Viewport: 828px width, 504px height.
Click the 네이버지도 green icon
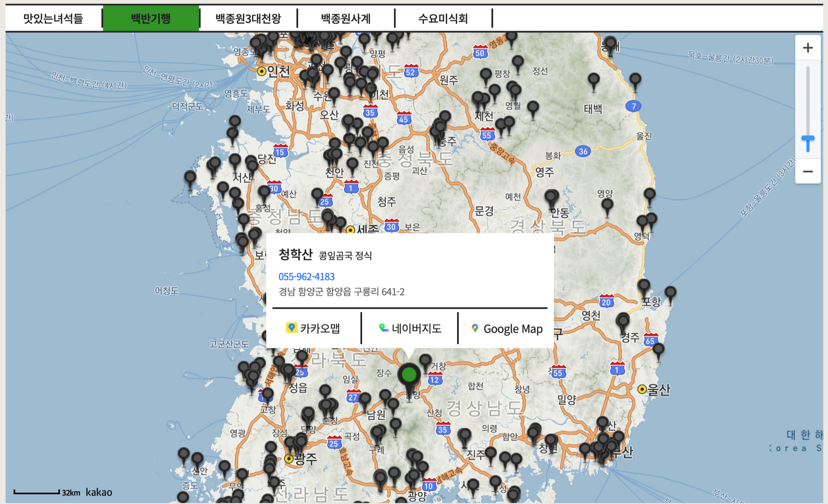(383, 328)
